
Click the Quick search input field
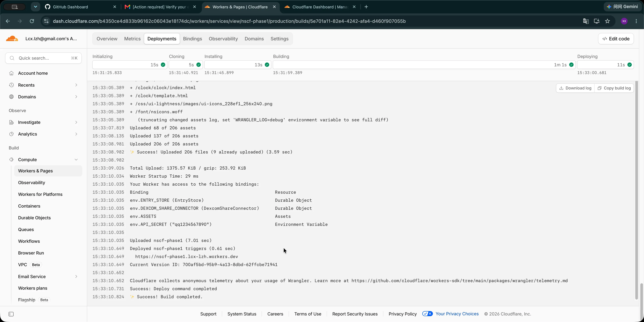43,58
